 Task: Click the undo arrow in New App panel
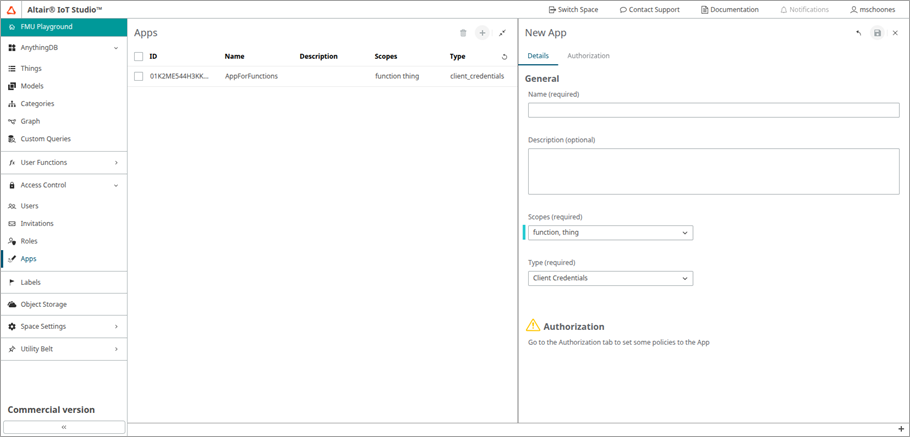pyautogui.click(x=859, y=33)
